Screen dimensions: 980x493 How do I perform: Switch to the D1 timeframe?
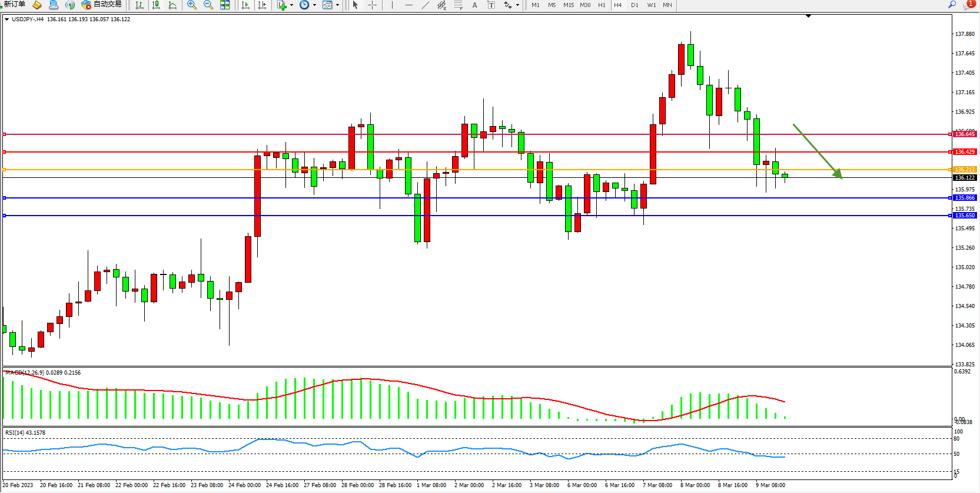tap(634, 5)
